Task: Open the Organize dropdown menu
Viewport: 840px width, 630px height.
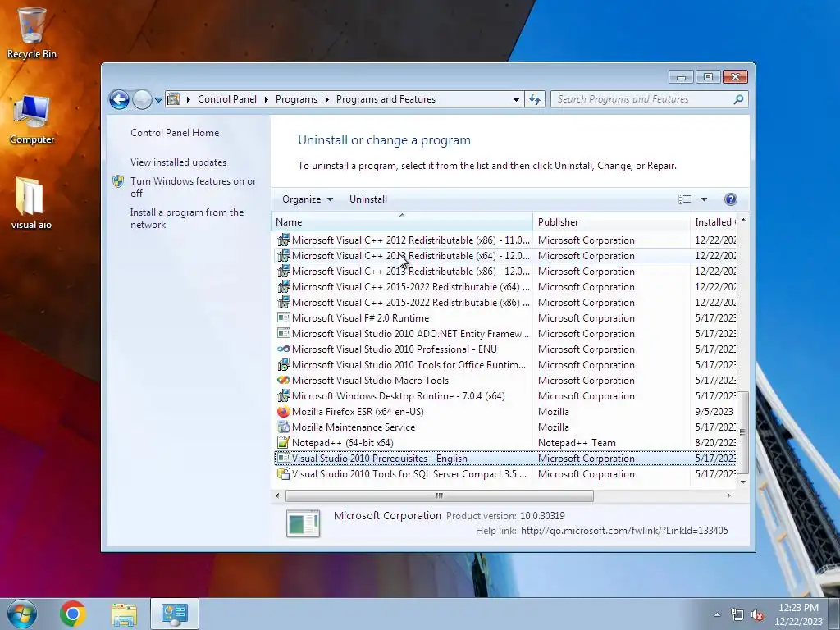Action: pos(308,199)
